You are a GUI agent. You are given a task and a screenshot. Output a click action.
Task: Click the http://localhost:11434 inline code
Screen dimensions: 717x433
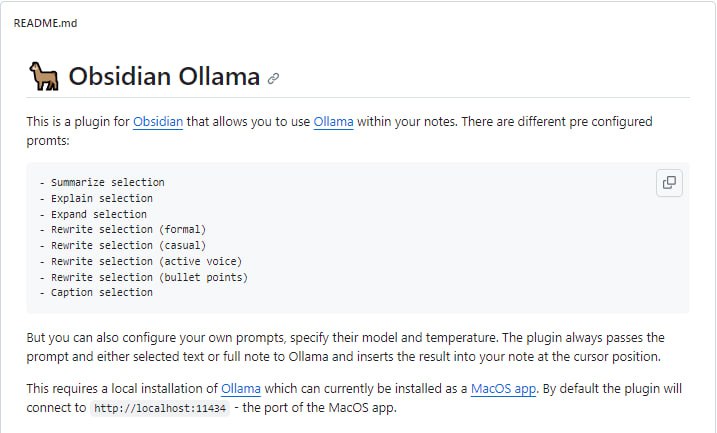click(160, 408)
